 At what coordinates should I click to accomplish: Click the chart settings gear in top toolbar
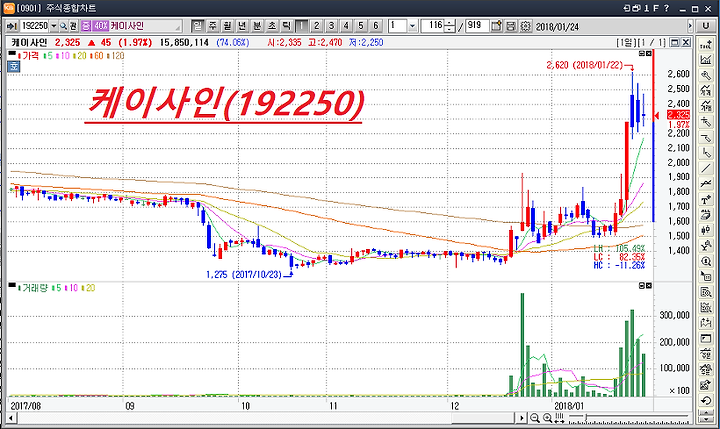pos(525,26)
